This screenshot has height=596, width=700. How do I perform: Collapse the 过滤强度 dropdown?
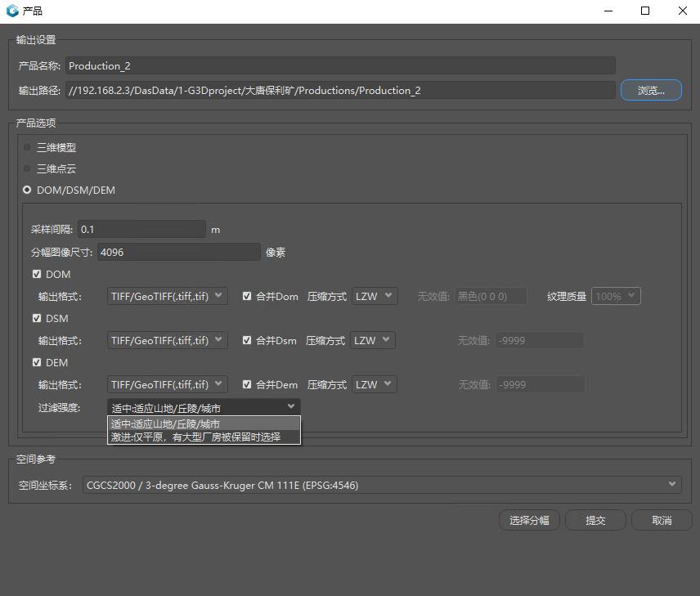[204, 407]
